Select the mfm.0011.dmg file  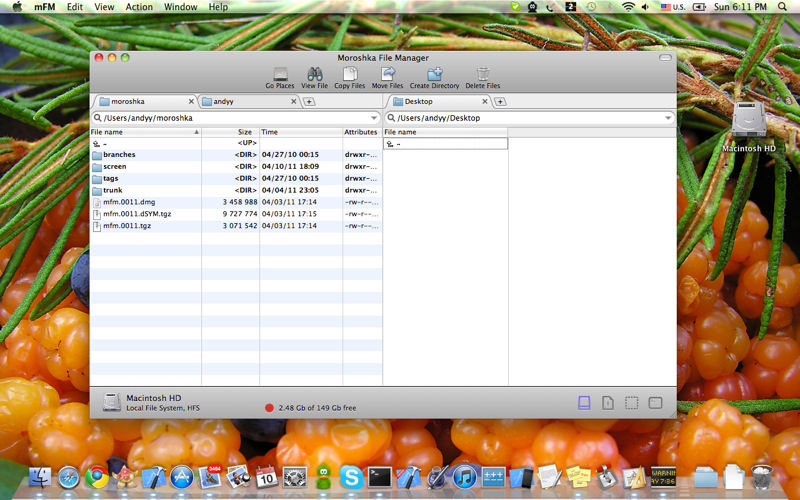point(125,202)
